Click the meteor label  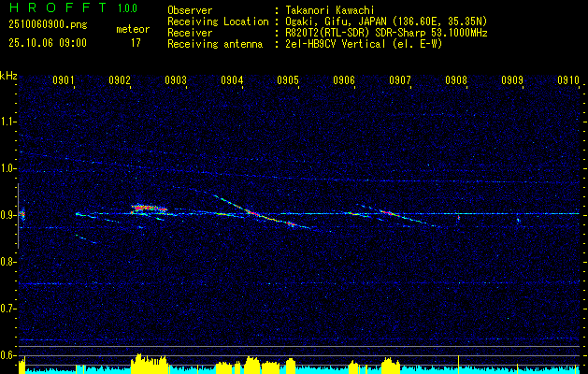pos(133,29)
